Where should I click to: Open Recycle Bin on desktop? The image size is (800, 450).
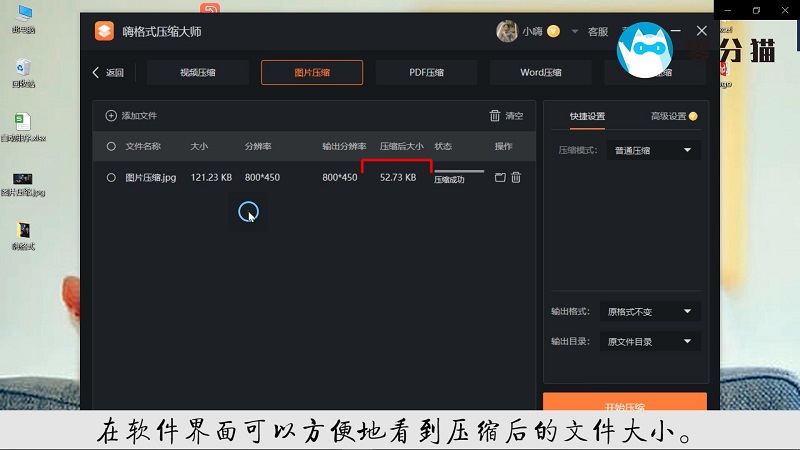[x=22, y=71]
